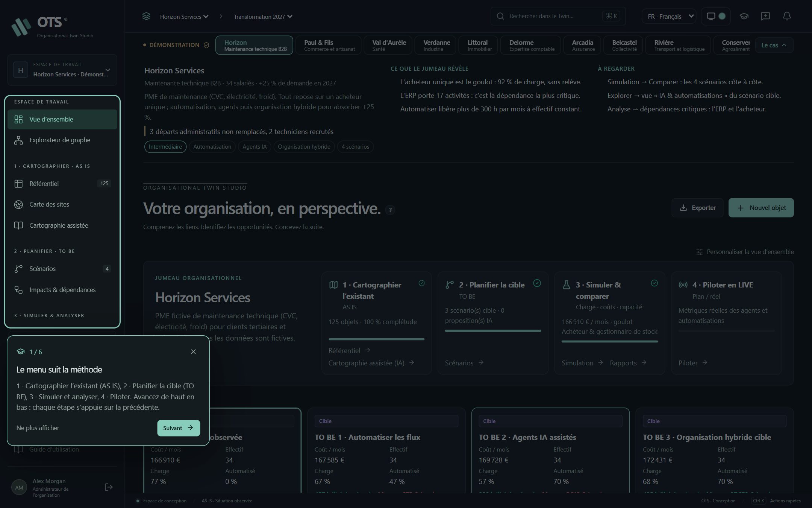Collapse the Le cas panel
This screenshot has height=508, width=812.
pyautogui.click(x=774, y=45)
